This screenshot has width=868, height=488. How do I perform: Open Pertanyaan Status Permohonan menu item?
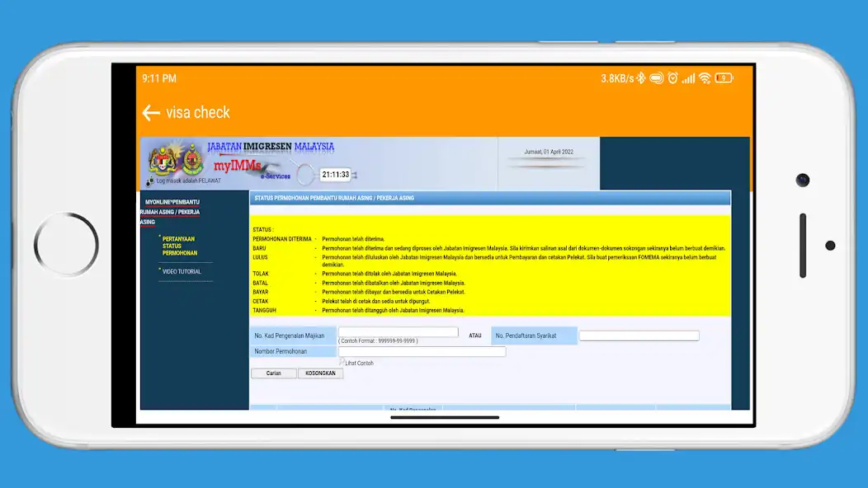tap(179, 246)
